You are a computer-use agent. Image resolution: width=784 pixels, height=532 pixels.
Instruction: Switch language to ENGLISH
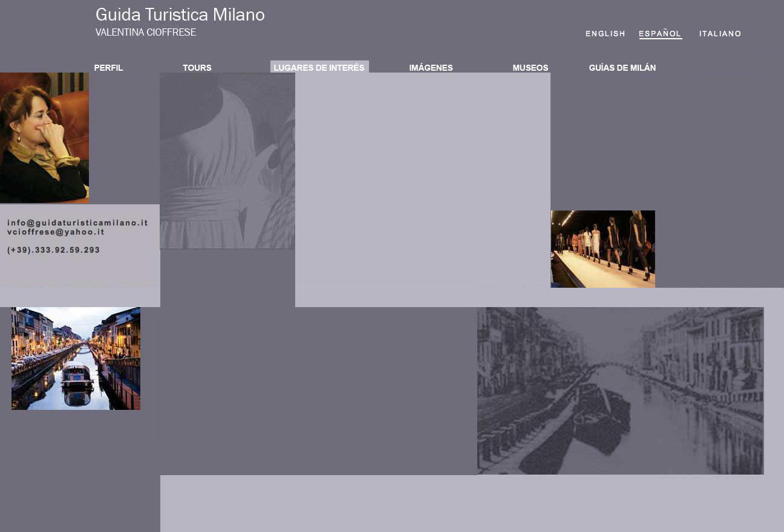[x=605, y=34]
